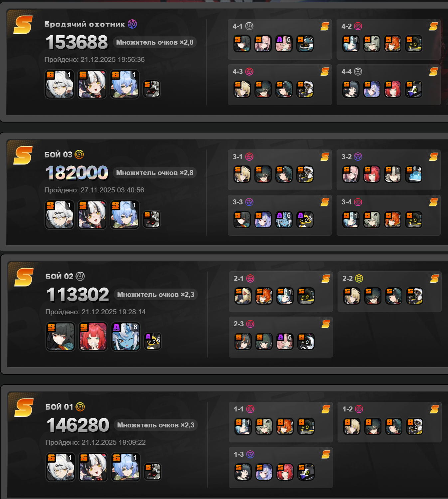This screenshot has width=448, height=499.
Task: Select the white-haired agent in Бродячий охотник team
Action: (x=60, y=84)
